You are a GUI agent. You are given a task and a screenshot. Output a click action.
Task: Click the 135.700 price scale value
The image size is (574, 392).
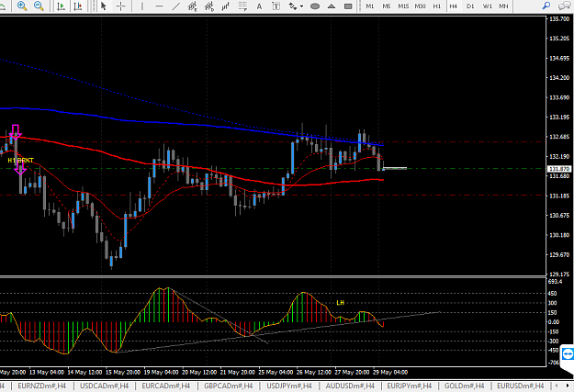pyautogui.click(x=559, y=18)
